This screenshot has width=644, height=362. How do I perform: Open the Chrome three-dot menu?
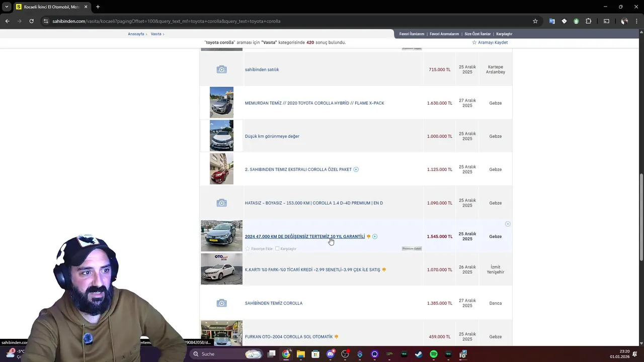click(636, 21)
